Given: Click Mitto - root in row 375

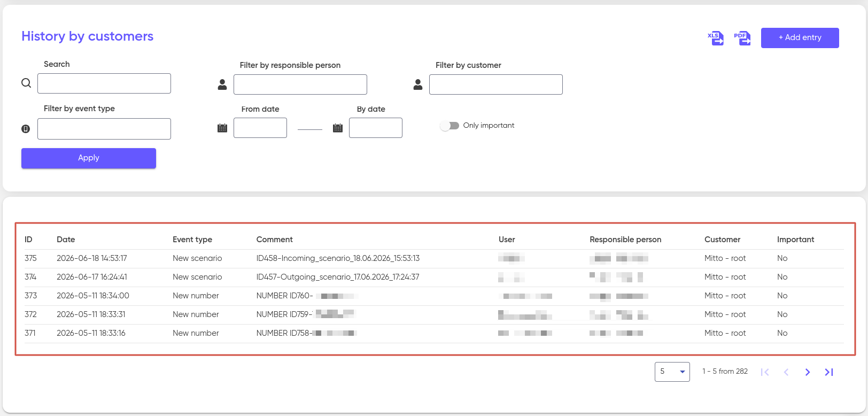Looking at the screenshot, I should (725, 258).
